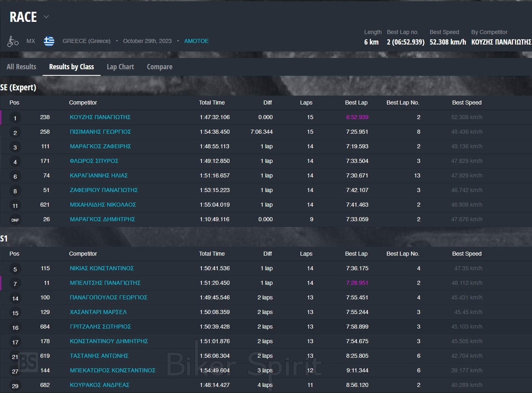Screen dimensions: 532x393
Task: Open the Compare tab
Action: [159, 67]
